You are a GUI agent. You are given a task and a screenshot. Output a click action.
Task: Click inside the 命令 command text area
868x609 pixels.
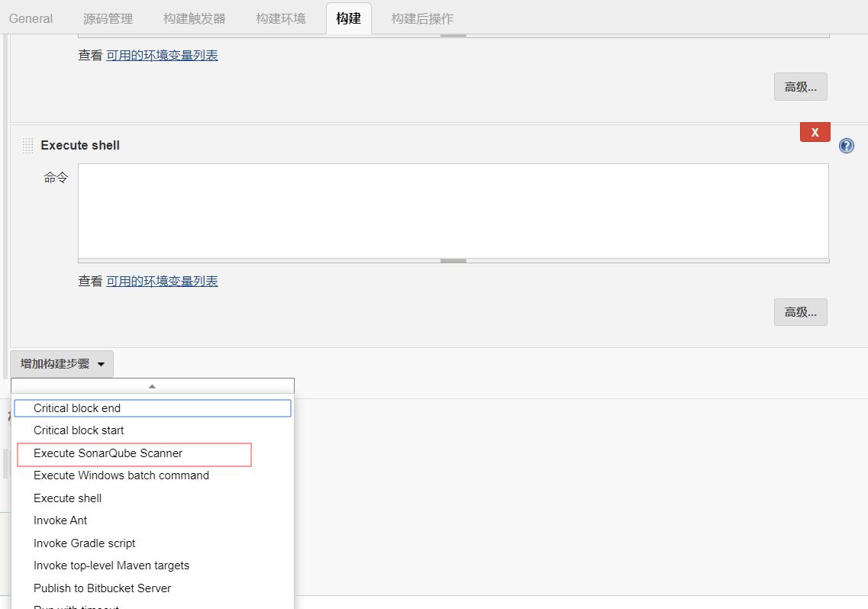point(453,211)
